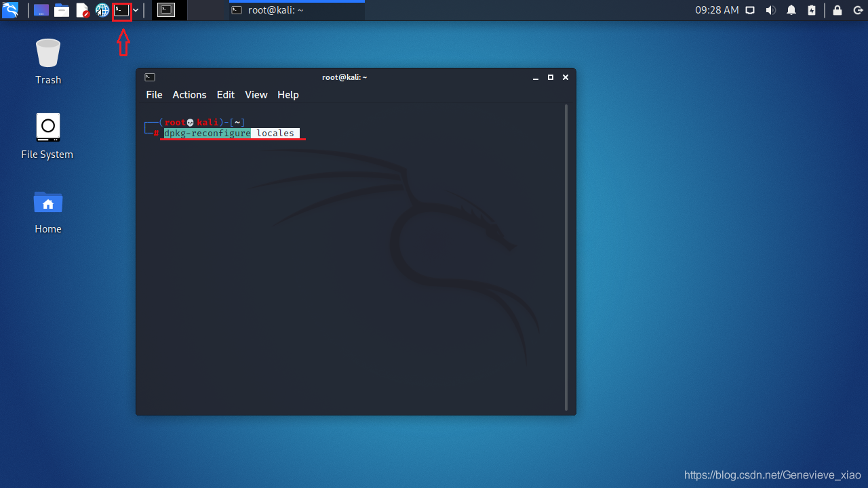Minimize the root@kali terminal window
The width and height of the screenshot is (868, 488).
point(536,78)
